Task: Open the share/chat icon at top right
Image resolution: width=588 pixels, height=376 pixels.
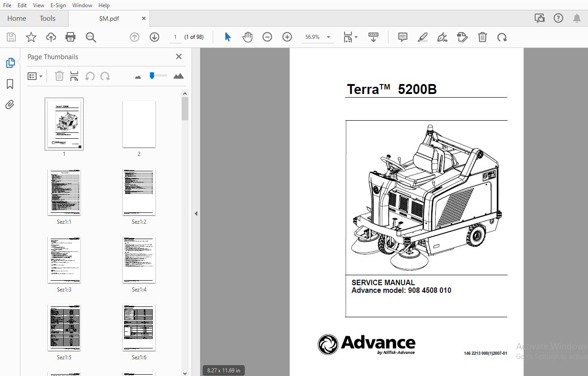Action: click(x=539, y=18)
